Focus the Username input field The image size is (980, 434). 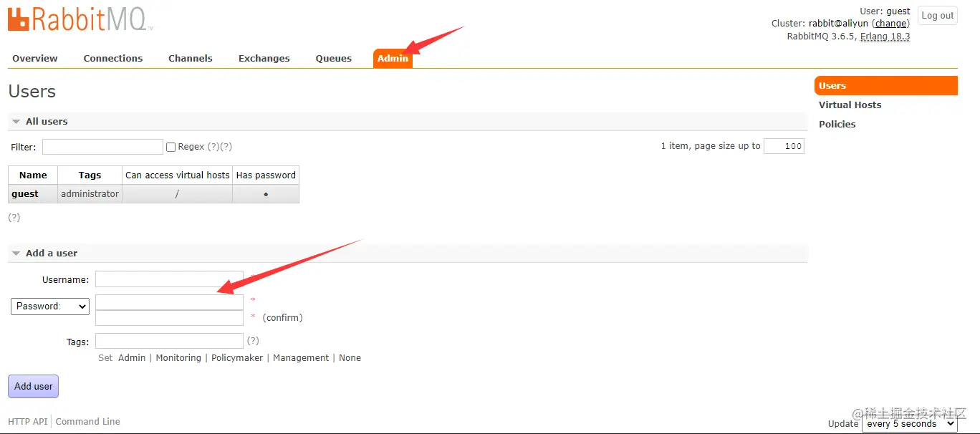(x=169, y=279)
